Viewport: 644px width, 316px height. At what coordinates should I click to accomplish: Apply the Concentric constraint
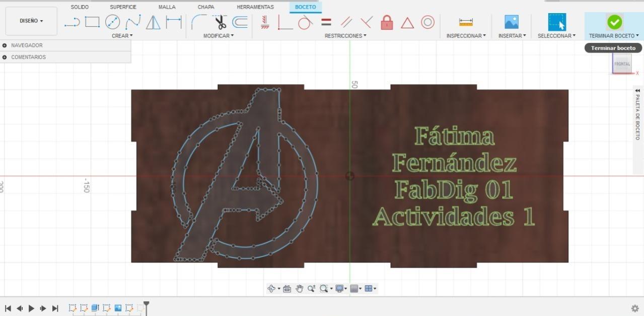tap(427, 22)
